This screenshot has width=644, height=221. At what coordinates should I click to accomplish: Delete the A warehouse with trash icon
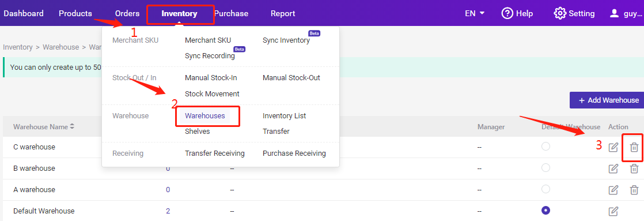634,190
